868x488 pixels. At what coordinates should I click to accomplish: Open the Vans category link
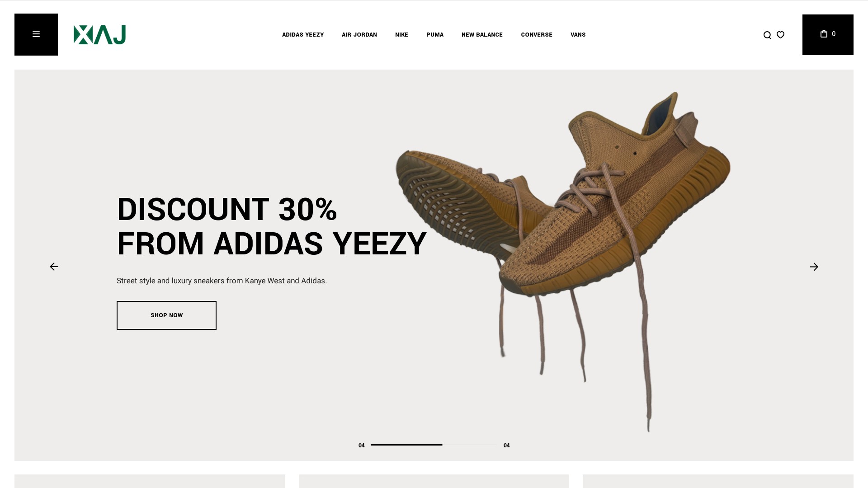(578, 35)
